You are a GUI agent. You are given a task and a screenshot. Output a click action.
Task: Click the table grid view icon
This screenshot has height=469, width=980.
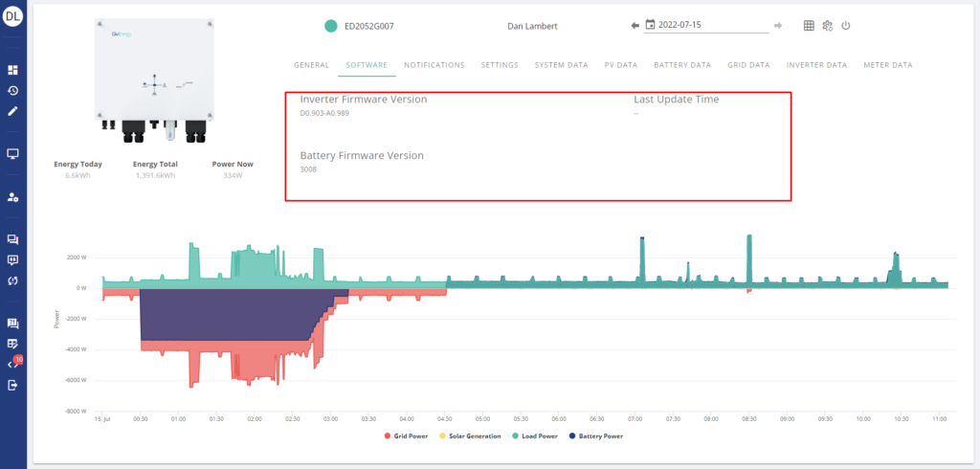coord(809,26)
